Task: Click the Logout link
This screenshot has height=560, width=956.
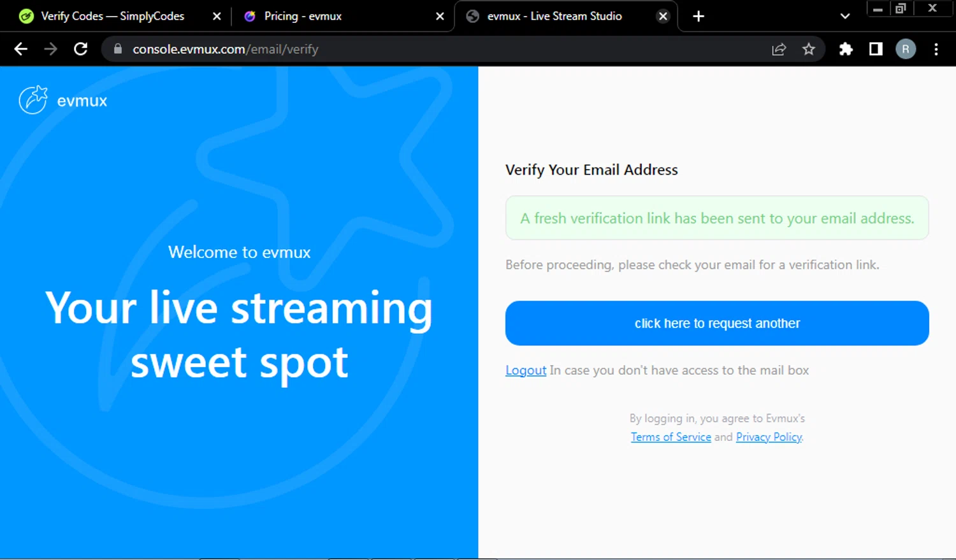Action: point(526,370)
